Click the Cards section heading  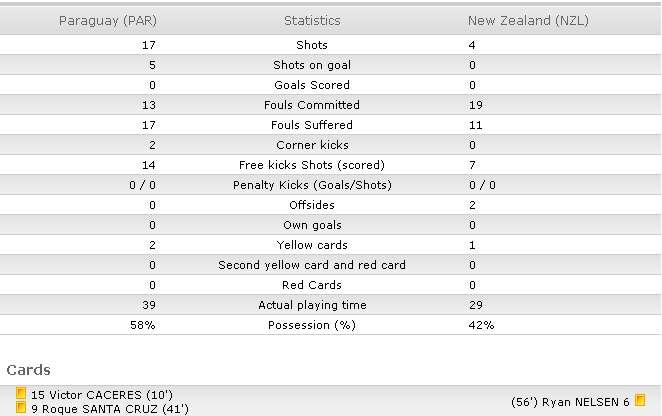[28, 370]
